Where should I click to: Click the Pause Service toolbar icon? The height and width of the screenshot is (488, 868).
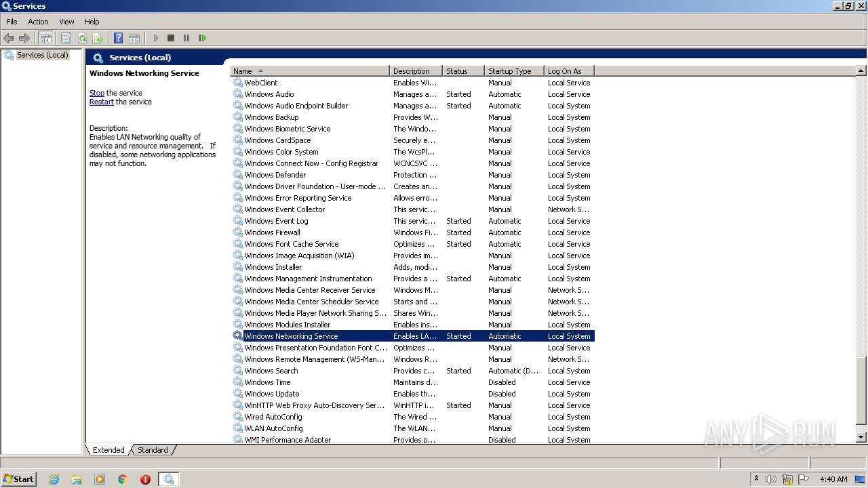pyautogui.click(x=186, y=38)
